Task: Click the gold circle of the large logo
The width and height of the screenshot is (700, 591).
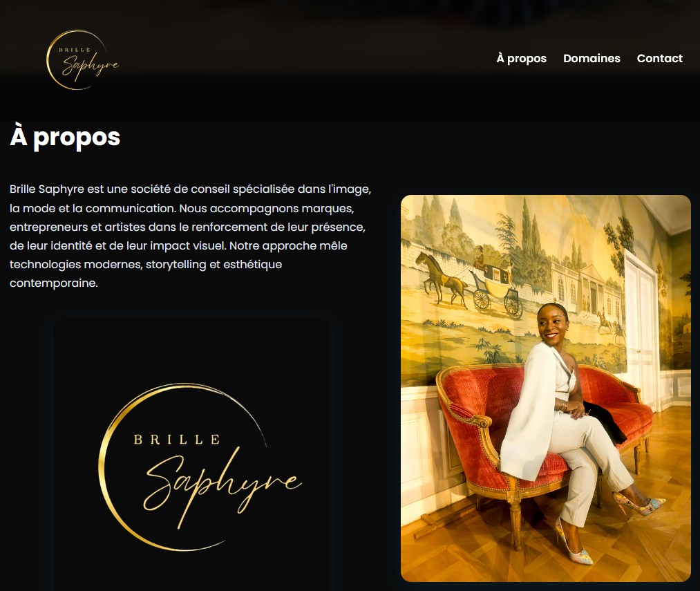Action: pos(107,467)
